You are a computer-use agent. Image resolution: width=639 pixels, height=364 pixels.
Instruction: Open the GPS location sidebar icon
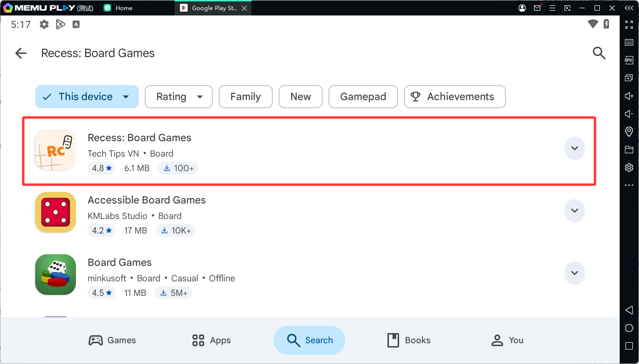(629, 131)
